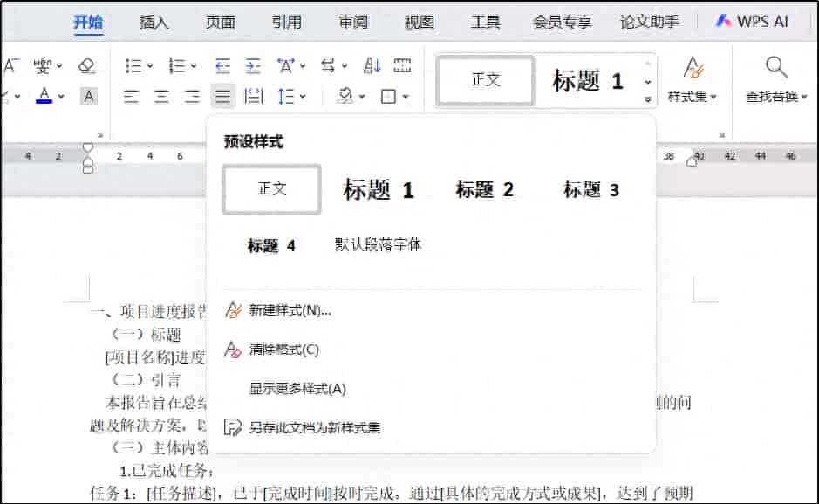
Task: Increase the paragraph indent
Action: (253, 65)
